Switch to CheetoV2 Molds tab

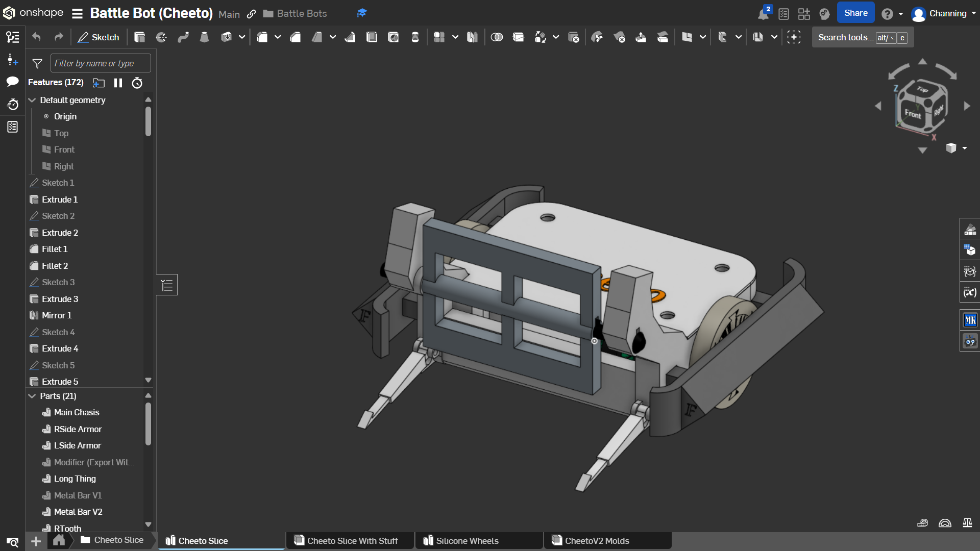[x=608, y=541]
